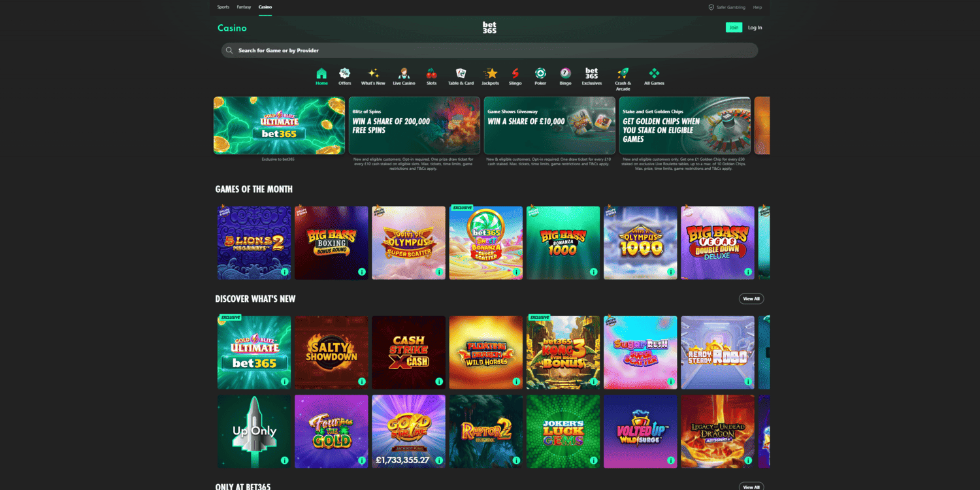Select the All Games category icon
This screenshot has height=490, width=980.
click(x=653, y=74)
